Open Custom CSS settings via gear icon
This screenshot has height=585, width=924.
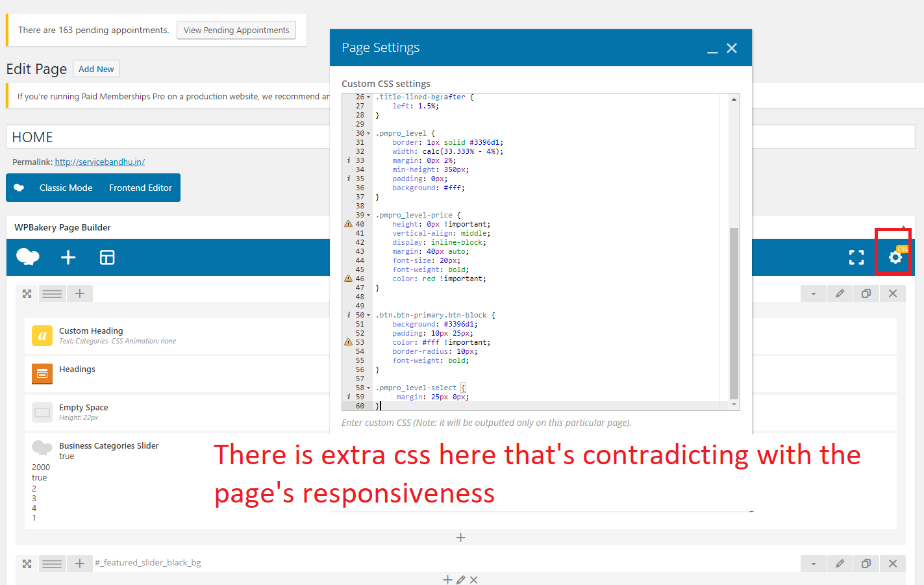coord(894,257)
